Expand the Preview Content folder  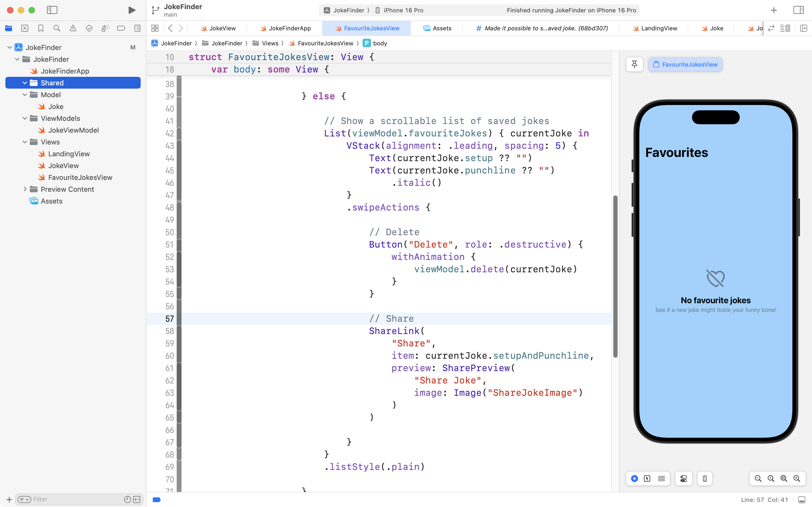pyautogui.click(x=25, y=189)
